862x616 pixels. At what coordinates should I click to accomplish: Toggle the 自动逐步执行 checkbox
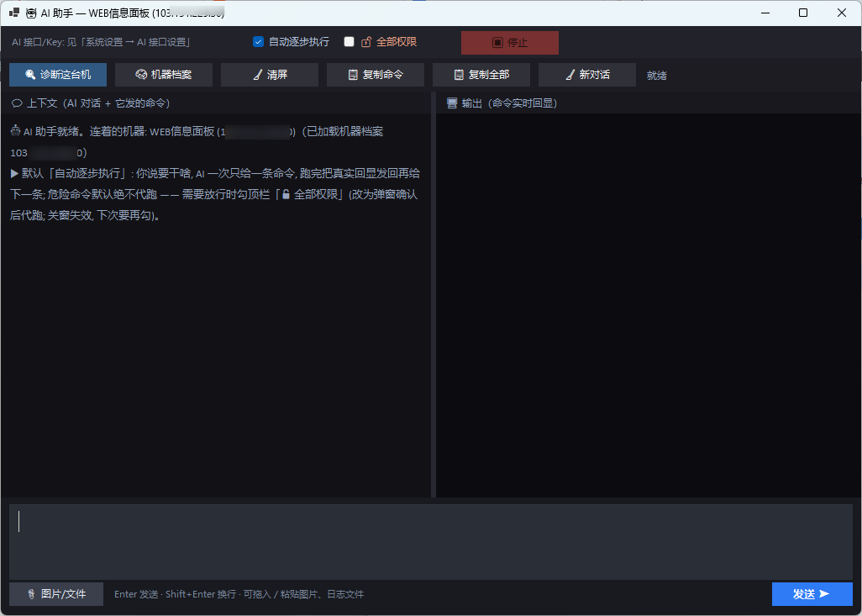[259, 42]
